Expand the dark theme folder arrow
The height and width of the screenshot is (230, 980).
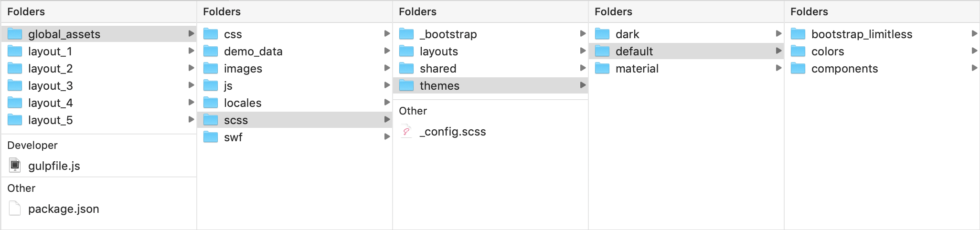click(x=778, y=33)
